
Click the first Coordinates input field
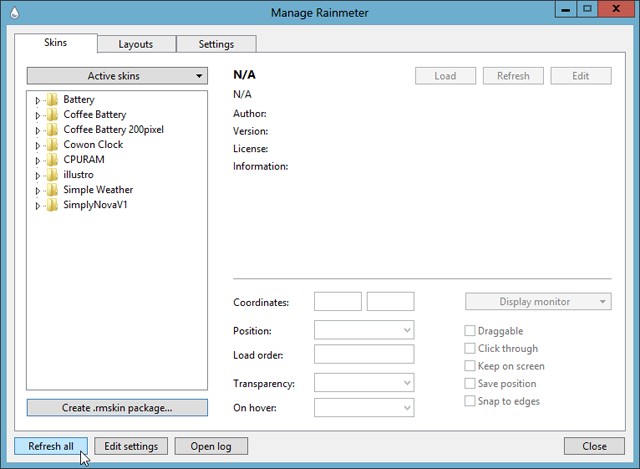click(x=338, y=301)
